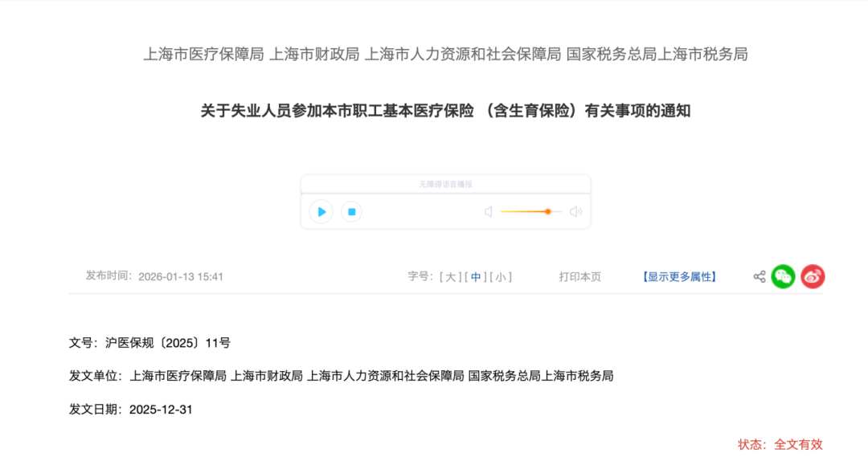This screenshot has height=465, width=868.
Task: Share the notice via Weibo icon
Action: pyautogui.click(x=813, y=277)
